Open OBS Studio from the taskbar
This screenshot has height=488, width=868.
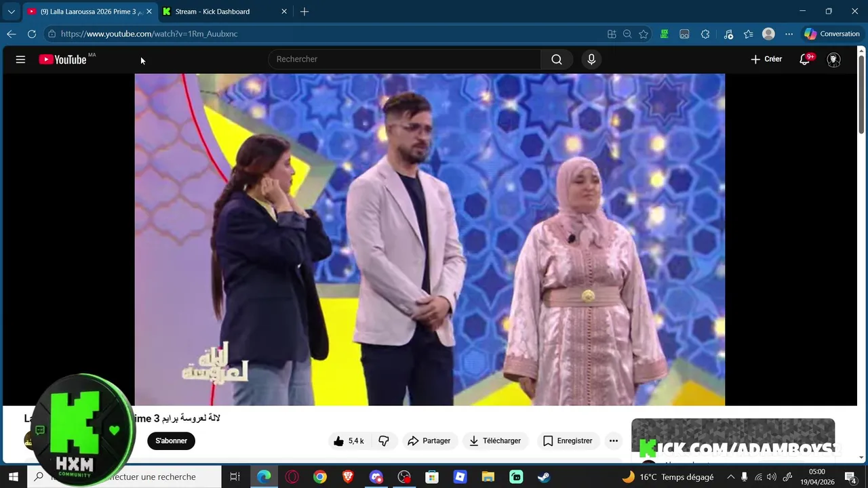point(404,476)
